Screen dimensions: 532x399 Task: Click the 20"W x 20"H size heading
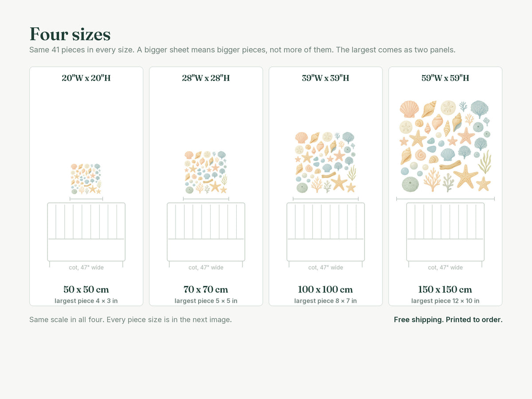pos(86,78)
